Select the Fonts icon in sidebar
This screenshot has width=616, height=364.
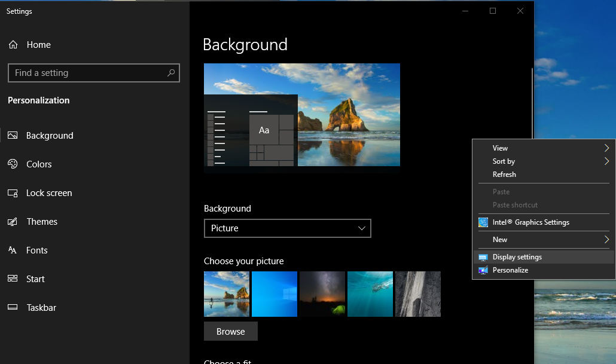(x=13, y=250)
